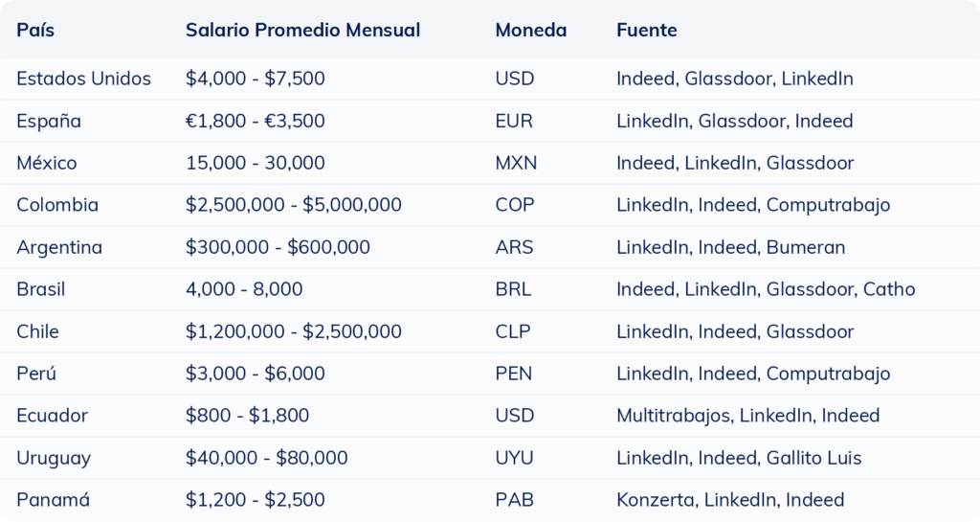Click the Argentina country cell

tap(59, 247)
